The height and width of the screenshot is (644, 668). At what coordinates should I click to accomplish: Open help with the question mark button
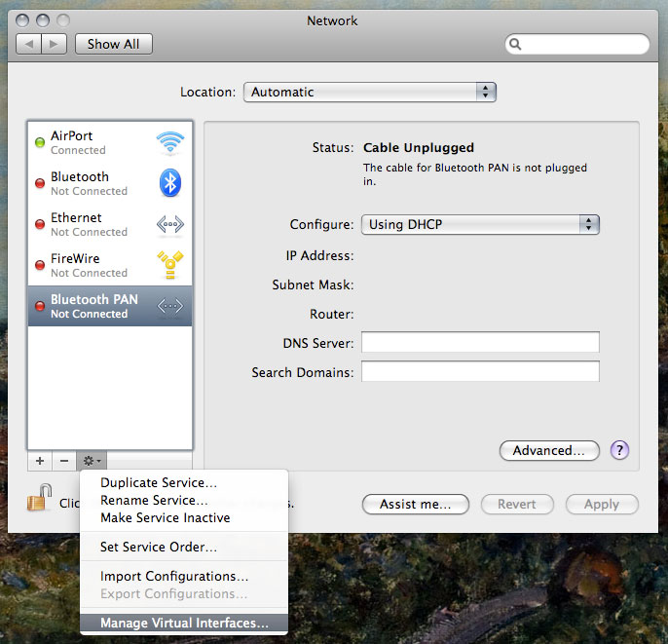click(x=619, y=450)
